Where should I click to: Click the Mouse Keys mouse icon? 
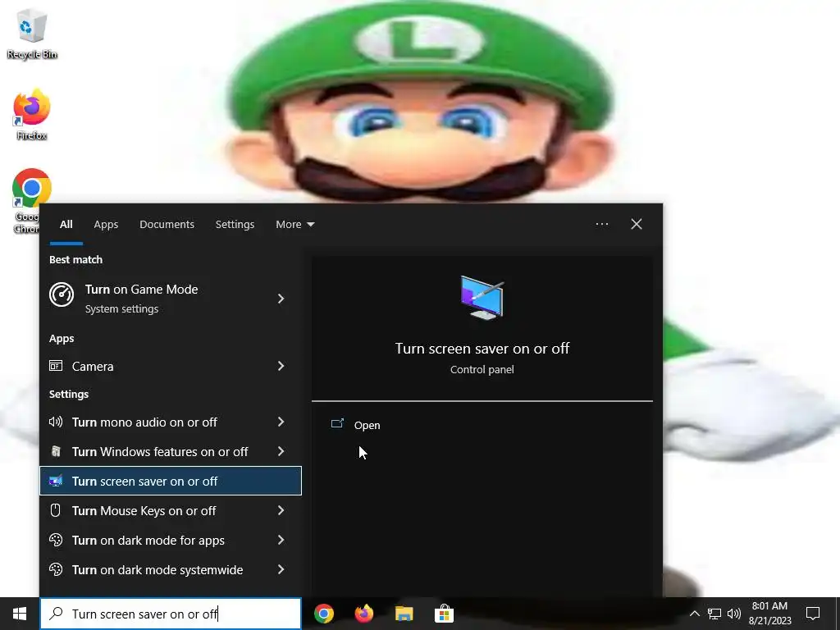tap(55, 510)
